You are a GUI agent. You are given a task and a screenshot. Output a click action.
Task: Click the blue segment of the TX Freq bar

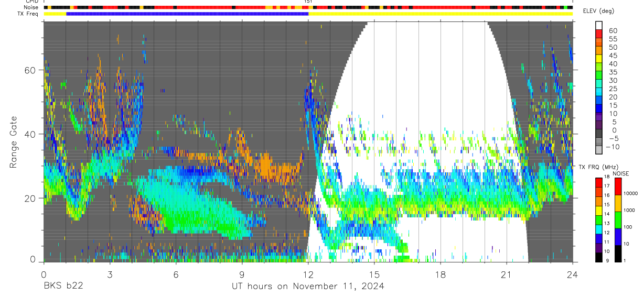tap(187, 14)
